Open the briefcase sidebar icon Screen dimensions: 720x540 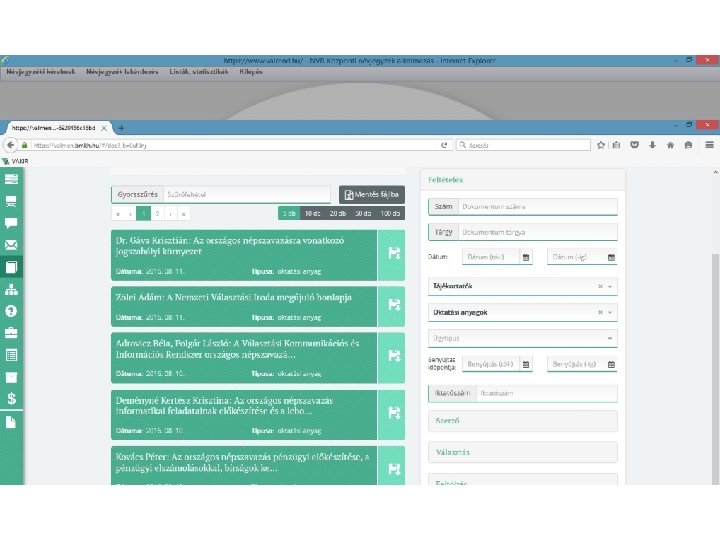tap(11, 332)
